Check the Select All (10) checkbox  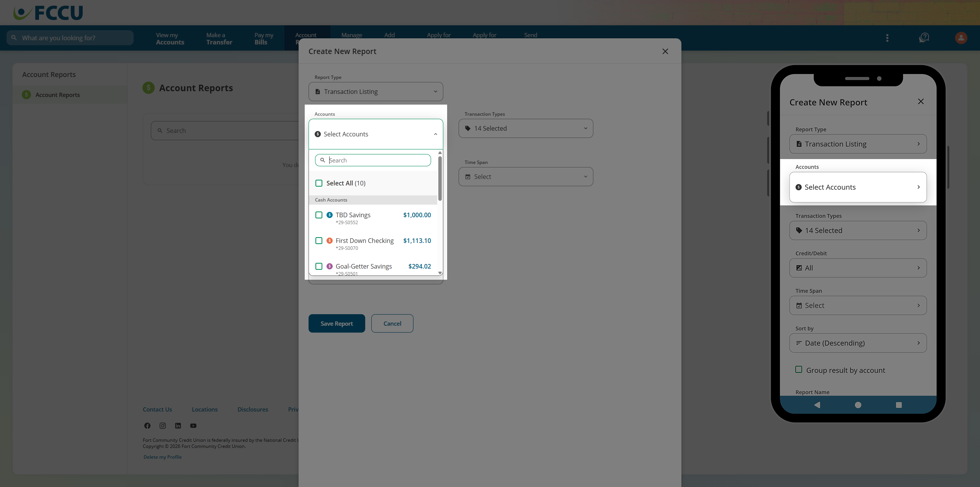coord(319,183)
